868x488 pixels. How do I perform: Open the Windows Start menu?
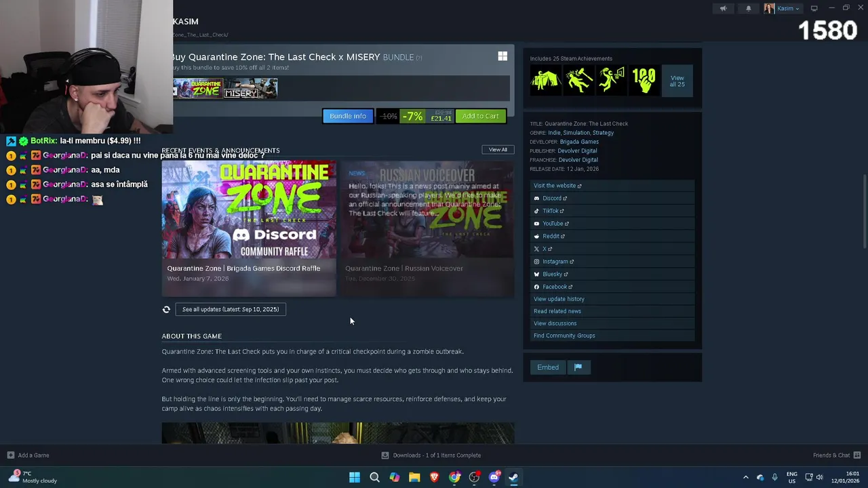tap(355, 477)
